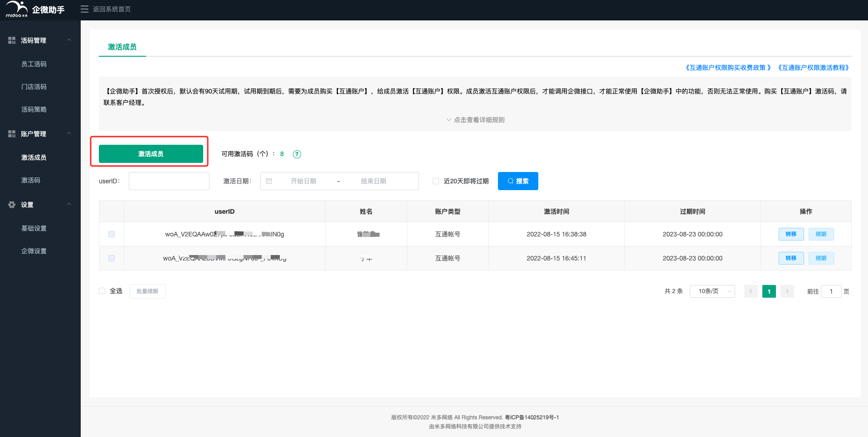The height and width of the screenshot is (437, 868).
Task: Click the 共 2 条 total count text
Action: (673, 291)
